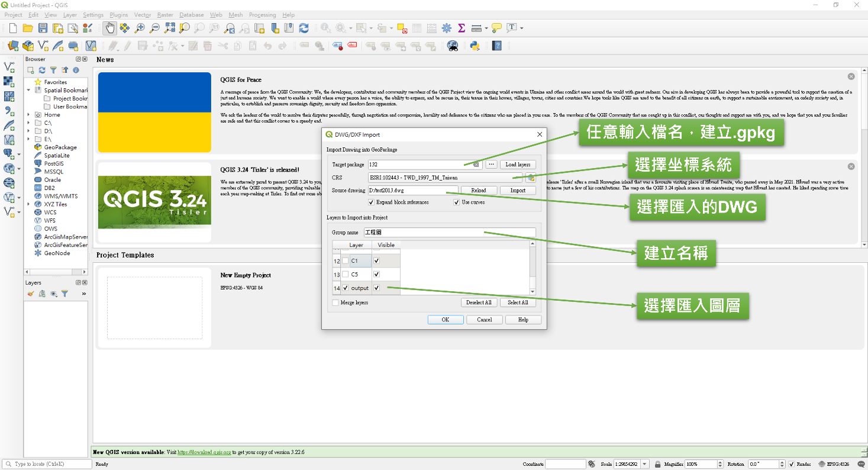Click Add Delimited Text Layer comma icon

pos(9,111)
